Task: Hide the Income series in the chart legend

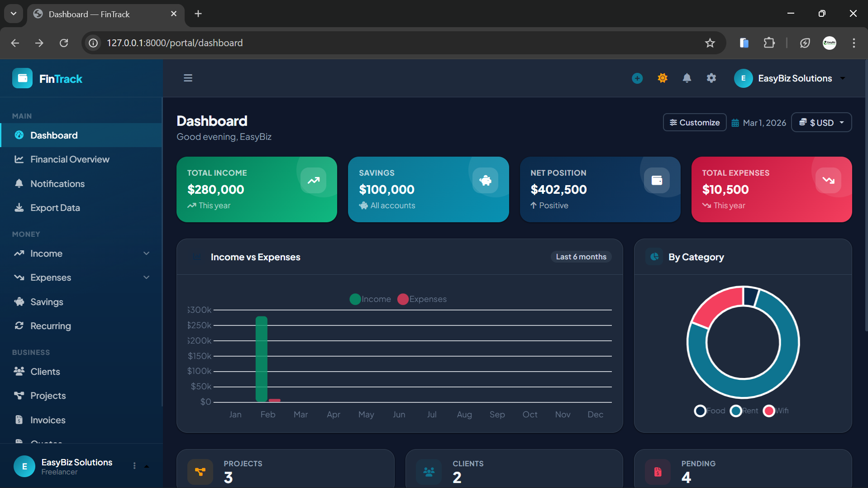Action: coord(370,299)
